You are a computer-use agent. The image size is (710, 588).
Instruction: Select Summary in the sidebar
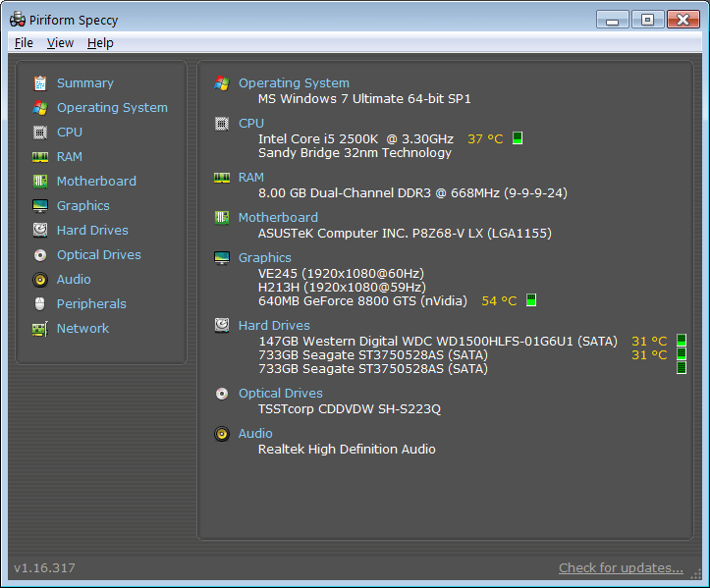point(85,83)
